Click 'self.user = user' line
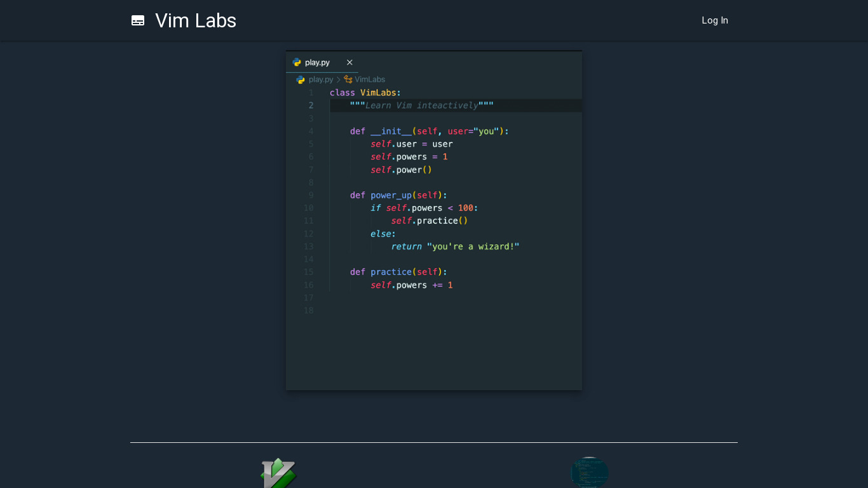The width and height of the screenshot is (868, 488). pyautogui.click(x=412, y=144)
